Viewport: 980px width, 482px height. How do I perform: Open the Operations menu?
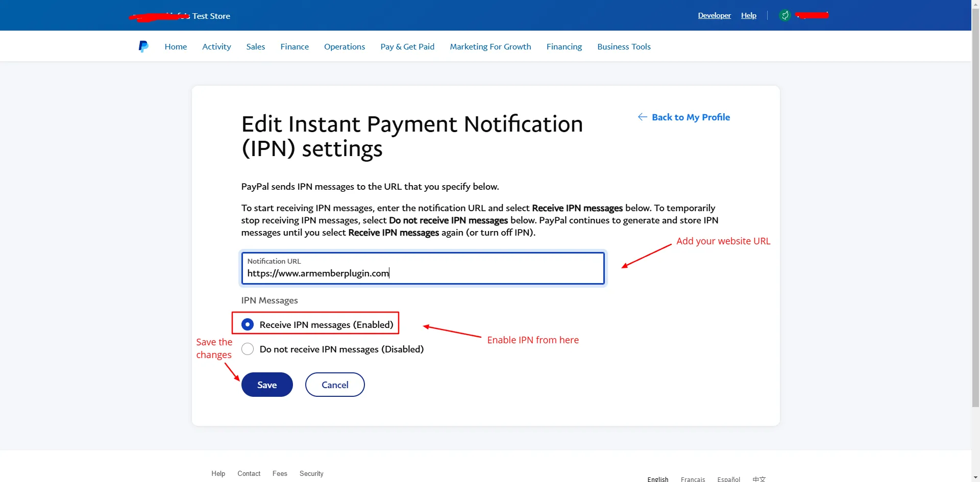click(345, 46)
